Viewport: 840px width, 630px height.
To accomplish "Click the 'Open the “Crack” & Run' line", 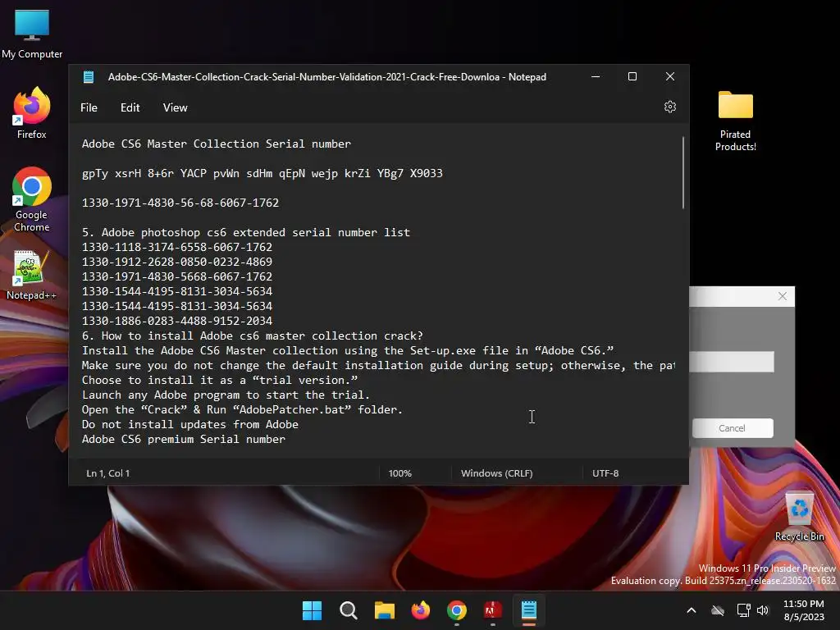I will tap(242, 410).
